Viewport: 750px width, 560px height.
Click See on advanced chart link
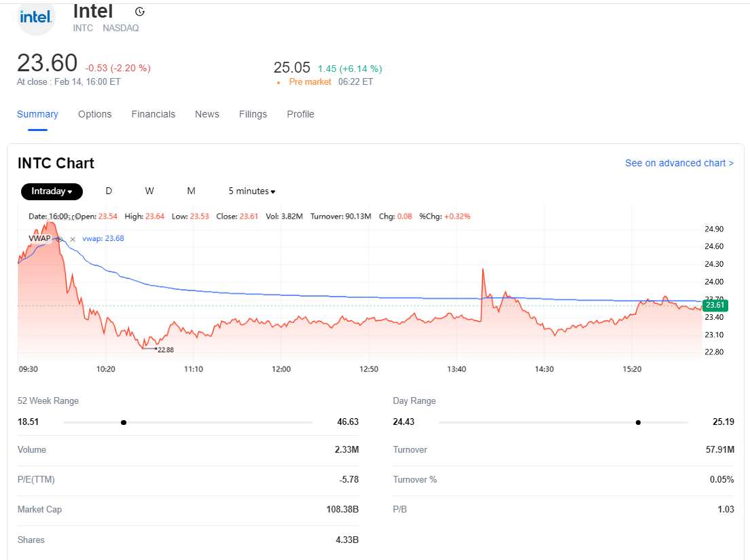(x=679, y=163)
